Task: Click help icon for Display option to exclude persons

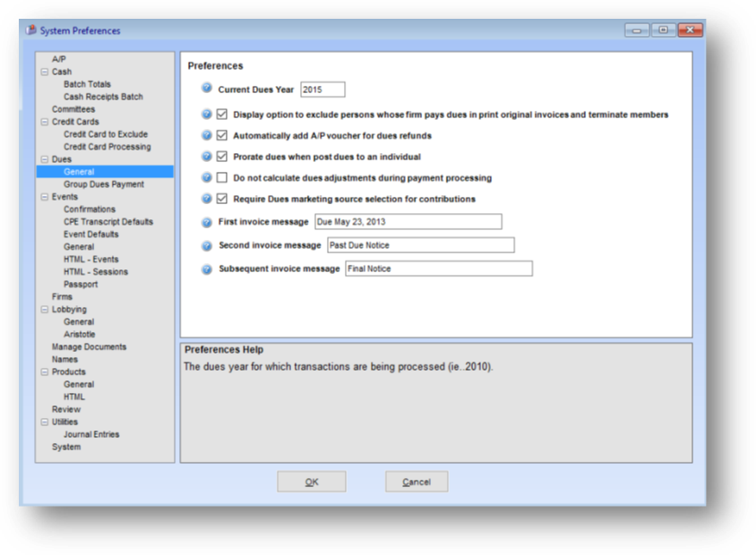Action: (206, 115)
